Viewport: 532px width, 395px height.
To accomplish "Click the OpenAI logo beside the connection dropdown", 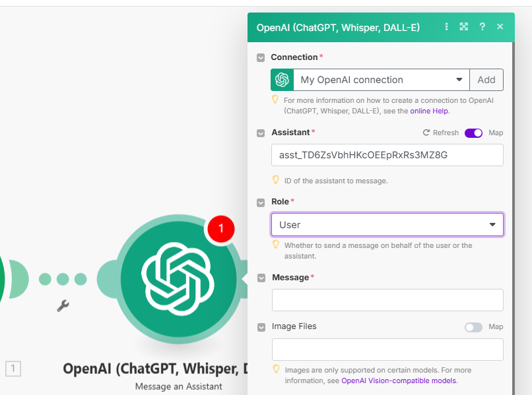I will point(282,80).
